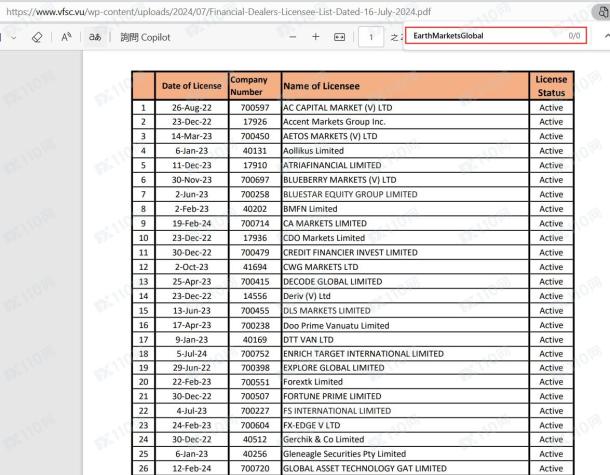Image resolution: width=610 pixels, height=475 pixels.
Task: Click the icon at right end of address bar
Action: click(602, 12)
